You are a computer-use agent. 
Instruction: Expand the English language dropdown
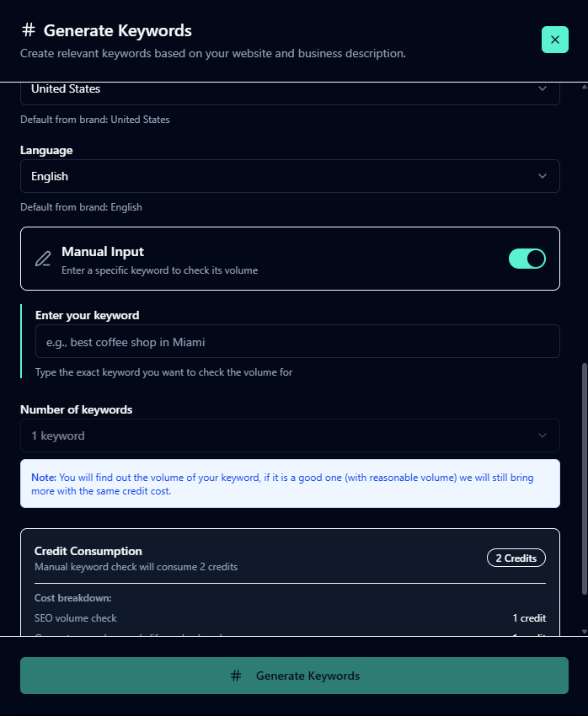click(286, 176)
